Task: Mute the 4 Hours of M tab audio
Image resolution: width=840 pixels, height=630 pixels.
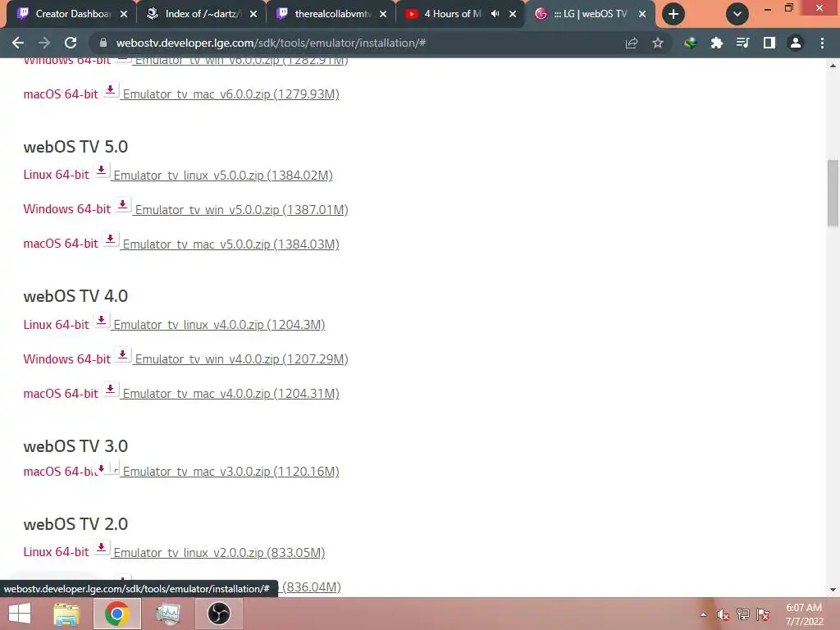Action: 495,14
